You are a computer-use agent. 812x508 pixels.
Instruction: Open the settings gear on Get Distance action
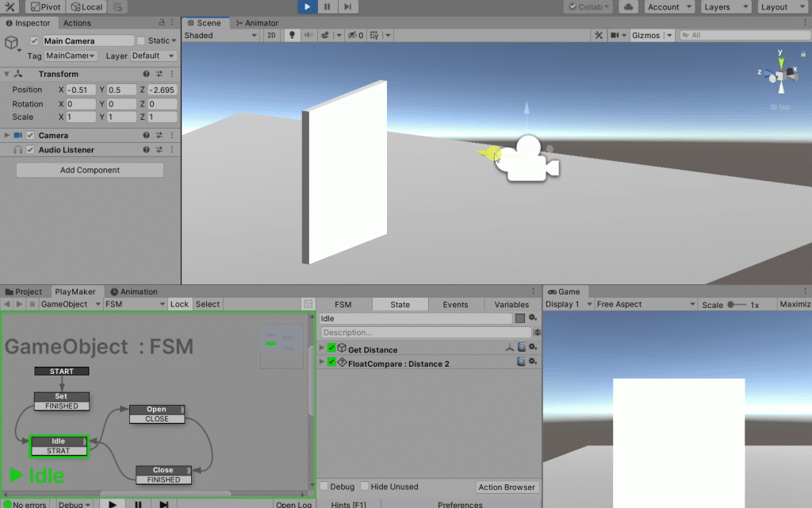click(x=532, y=348)
